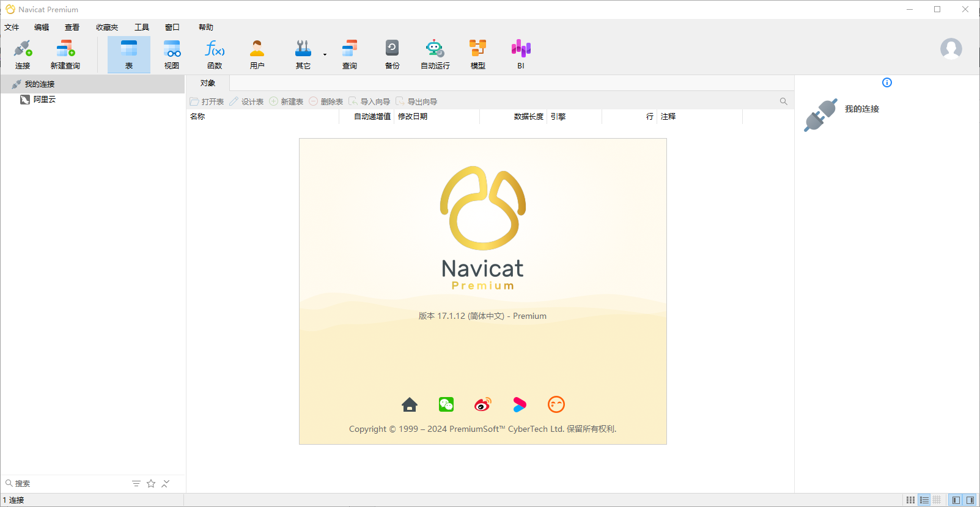Click the object list search magnifier icon
This screenshot has height=507, width=980.
tap(783, 101)
